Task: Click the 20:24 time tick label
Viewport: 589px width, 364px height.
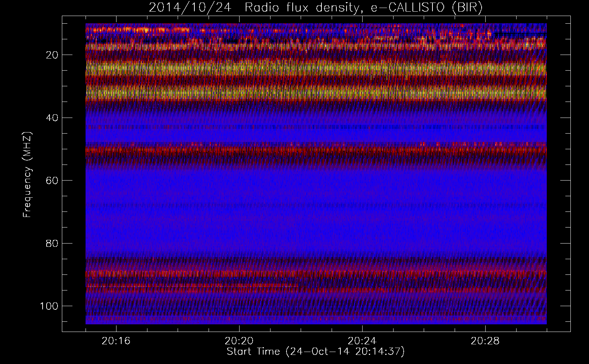Action: point(362,341)
